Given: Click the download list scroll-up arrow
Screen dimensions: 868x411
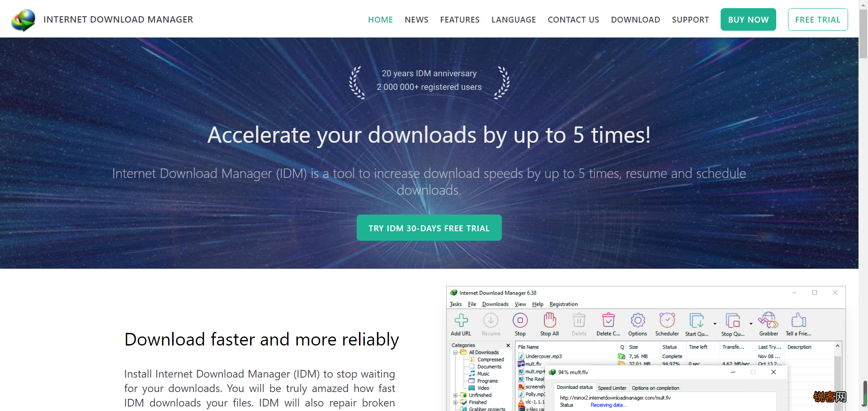Looking at the screenshot, I should pyautogui.click(x=837, y=346).
